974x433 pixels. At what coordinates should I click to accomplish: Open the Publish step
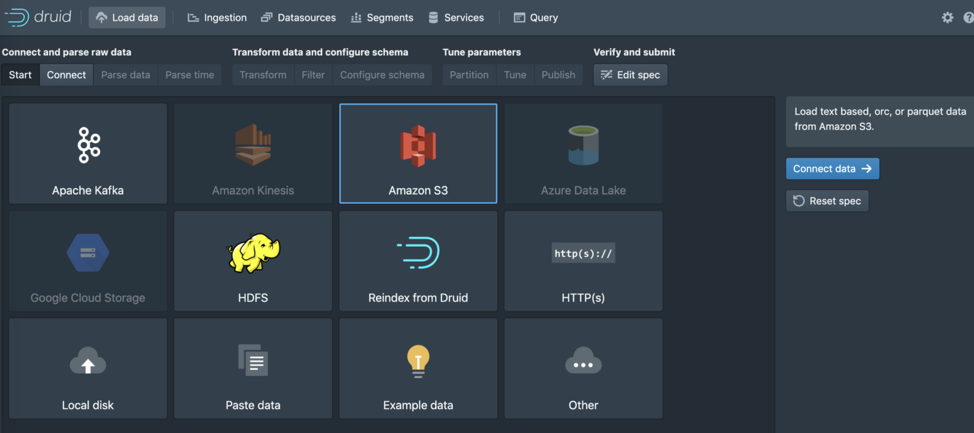click(558, 75)
